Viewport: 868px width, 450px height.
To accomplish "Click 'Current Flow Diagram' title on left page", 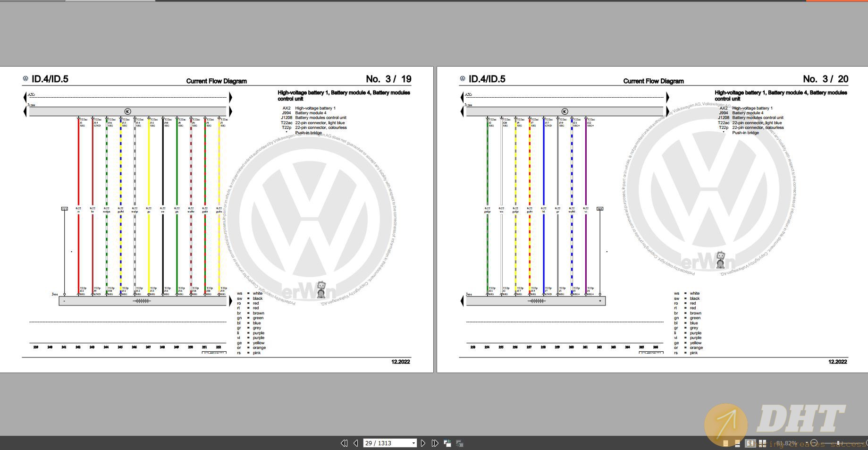I will pyautogui.click(x=217, y=81).
